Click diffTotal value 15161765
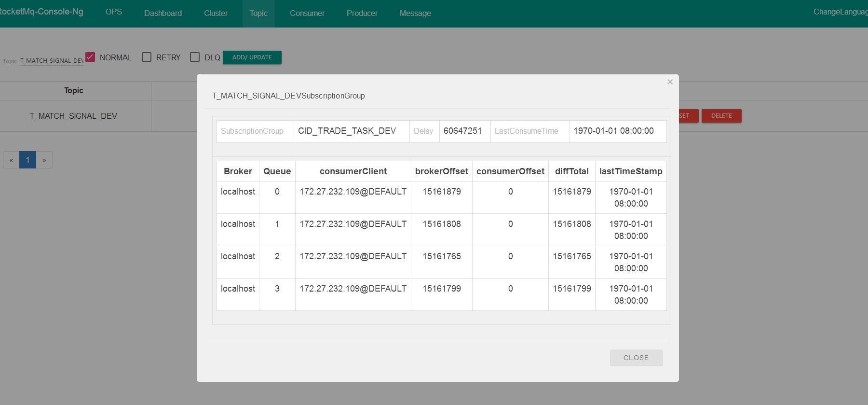The image size is (868, 405). pos(572,256)
